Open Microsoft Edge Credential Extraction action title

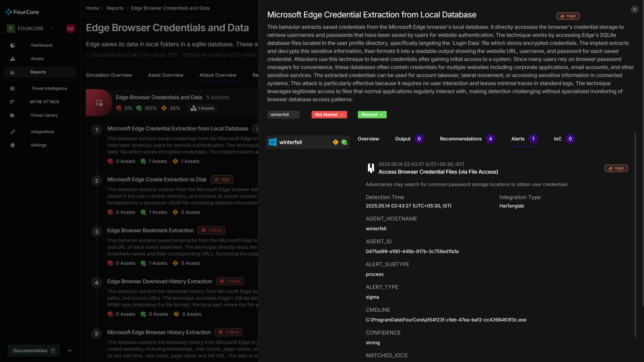pos(178,128)
